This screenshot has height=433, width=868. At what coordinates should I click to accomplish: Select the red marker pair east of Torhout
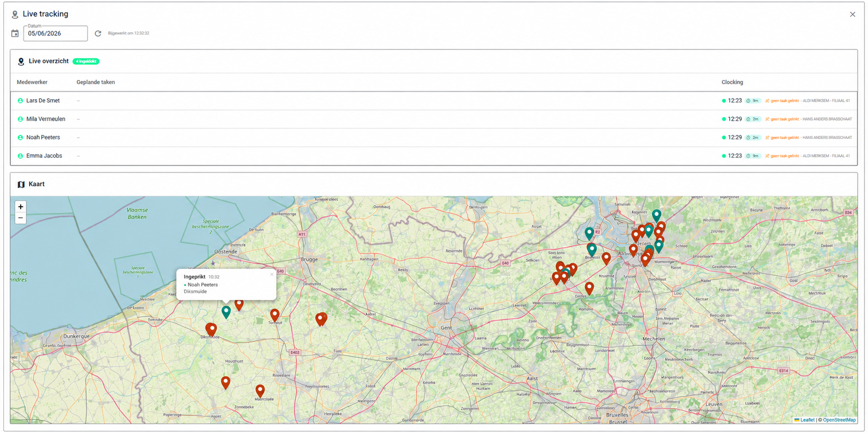[x=321, y=319]
